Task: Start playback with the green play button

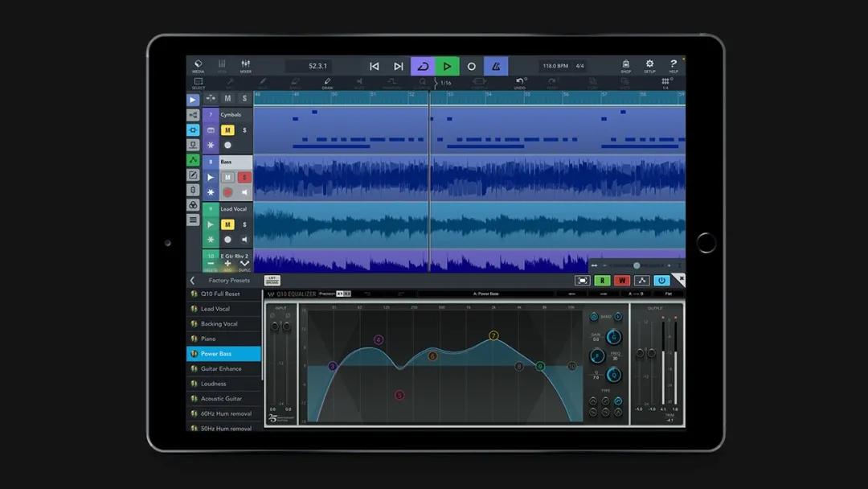Action: (448, 66)
